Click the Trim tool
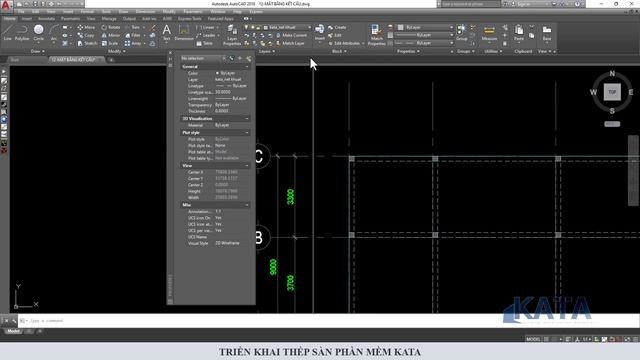The width and height of the screenshot is (640, 360). (132, 27)
